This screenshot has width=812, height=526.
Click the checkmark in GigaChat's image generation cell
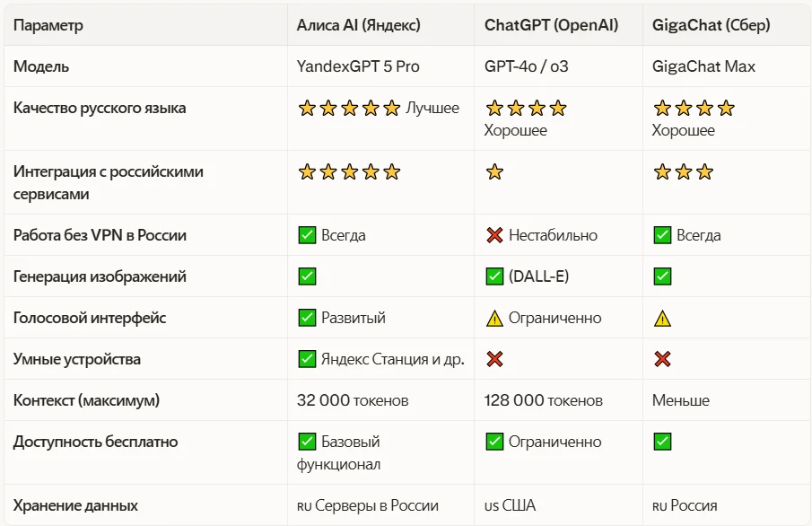pyautogui.click(x=662, y=277)
